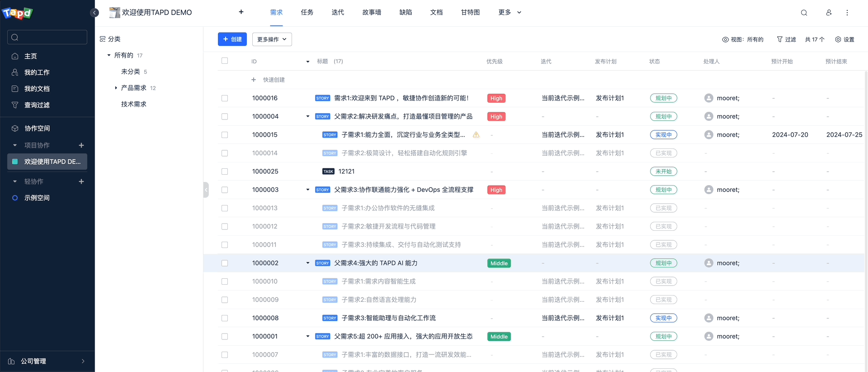
Task: Collapse the 所有的 category tree node
Action: tap(109, 55)
